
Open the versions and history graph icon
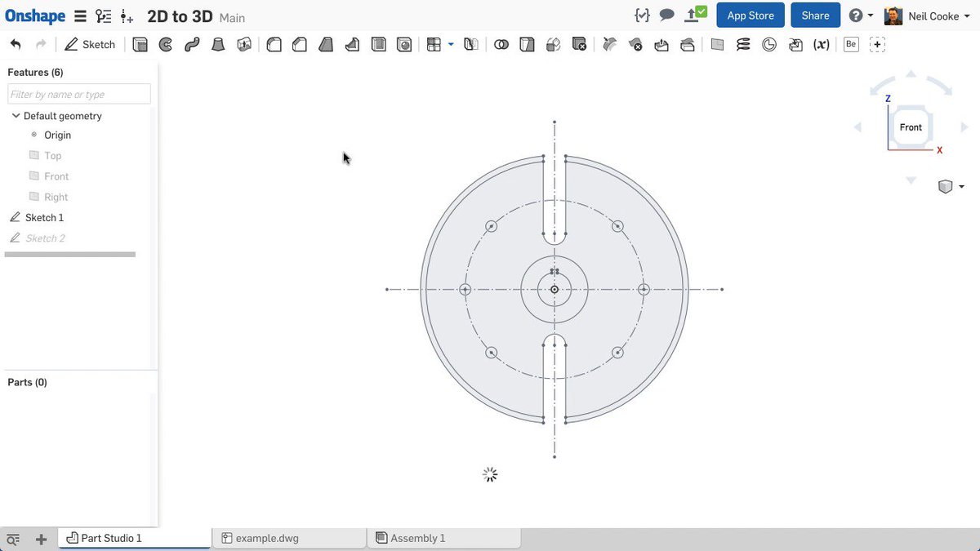tap(104, 16)
